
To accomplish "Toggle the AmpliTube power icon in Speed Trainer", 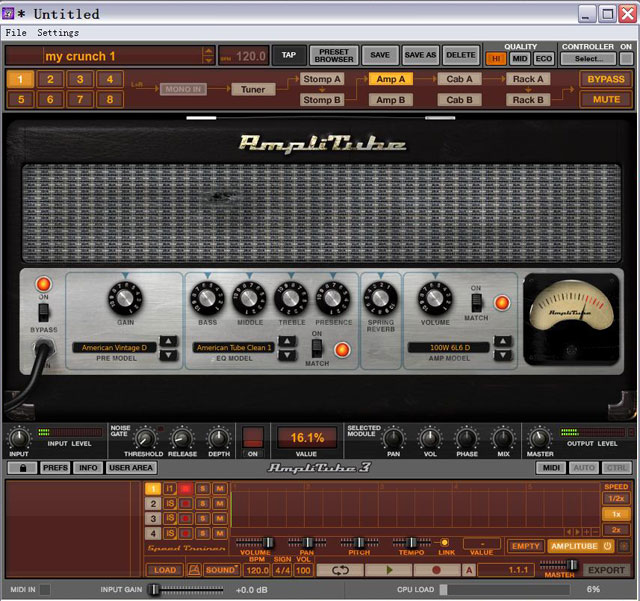I will (x=607, y=546).
